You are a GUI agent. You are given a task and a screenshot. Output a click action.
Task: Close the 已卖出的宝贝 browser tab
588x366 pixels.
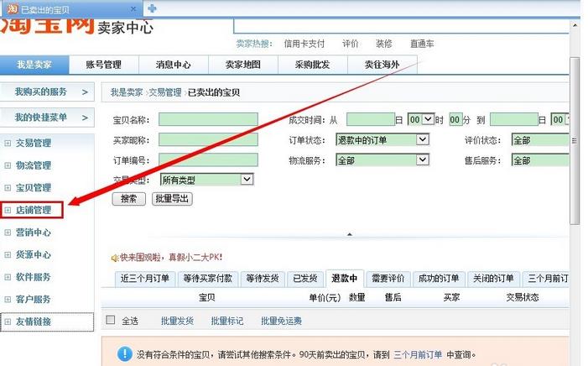click(x=133, y=8)
